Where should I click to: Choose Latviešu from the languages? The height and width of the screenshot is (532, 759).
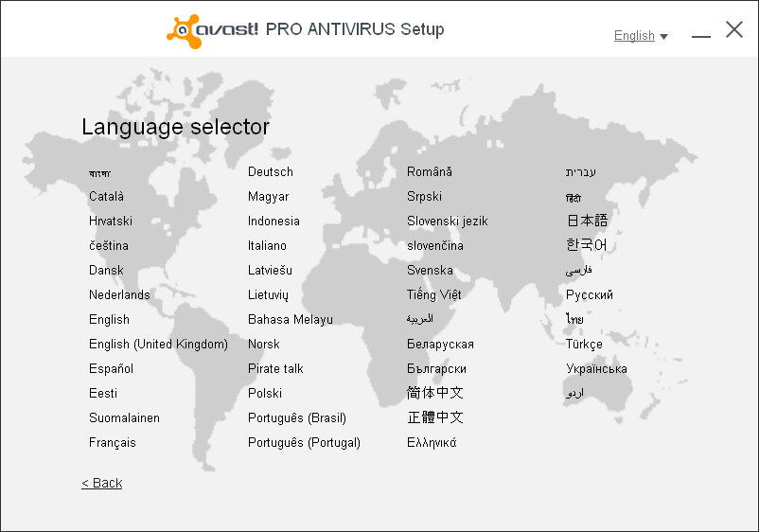coord(270,270)
